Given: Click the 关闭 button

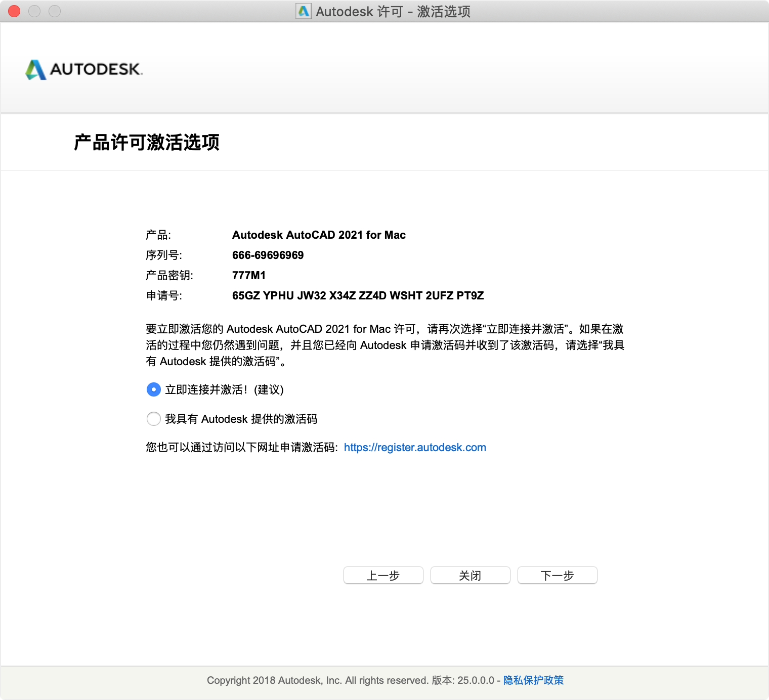Looking at the screenshot, I should coord(471,575).
